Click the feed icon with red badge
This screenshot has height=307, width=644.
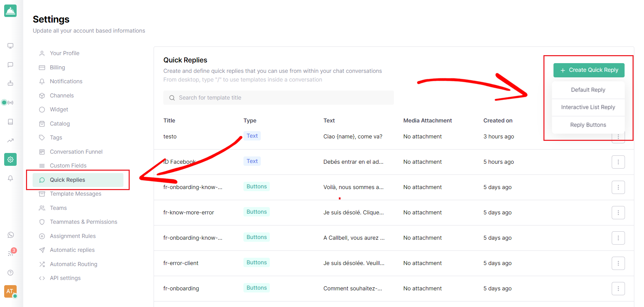click(x=11, y=253)
